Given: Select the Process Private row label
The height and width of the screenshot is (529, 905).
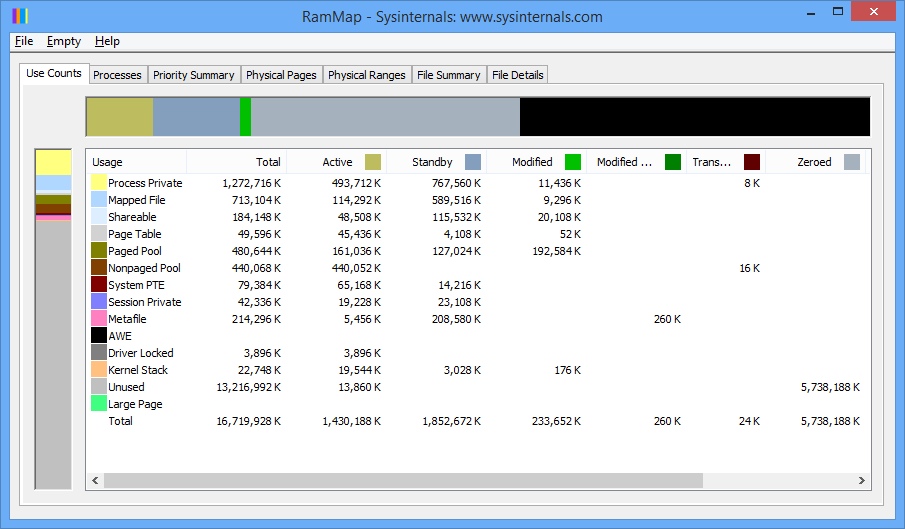Looking at the screenshot, I should [x=145, y=183].
